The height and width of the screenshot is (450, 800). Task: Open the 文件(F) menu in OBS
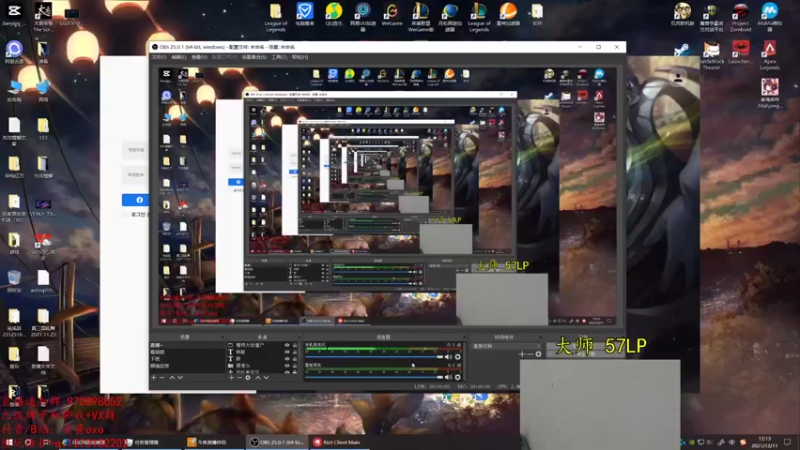coord(159,57)
